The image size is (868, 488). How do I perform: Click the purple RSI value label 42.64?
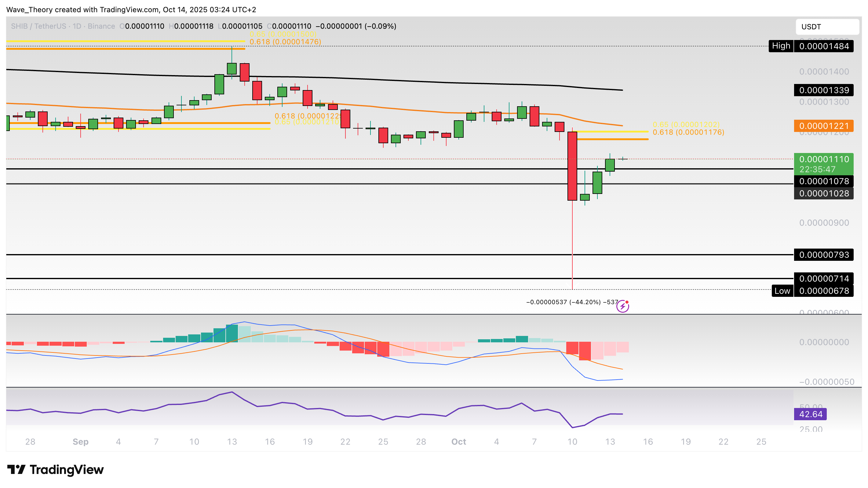(810, 414)
